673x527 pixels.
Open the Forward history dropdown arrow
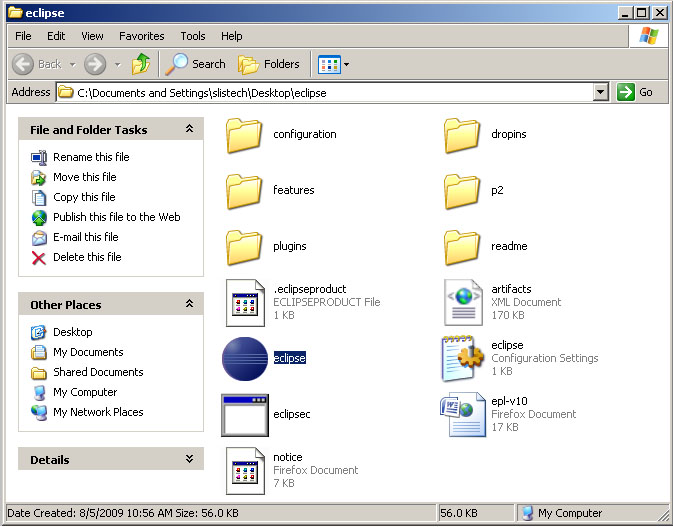coord(118,65)
